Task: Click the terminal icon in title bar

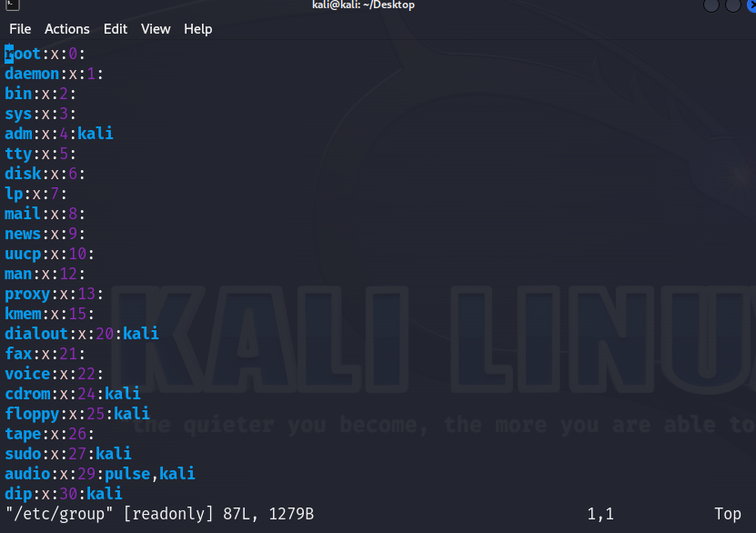Action: tap(13, 5)
